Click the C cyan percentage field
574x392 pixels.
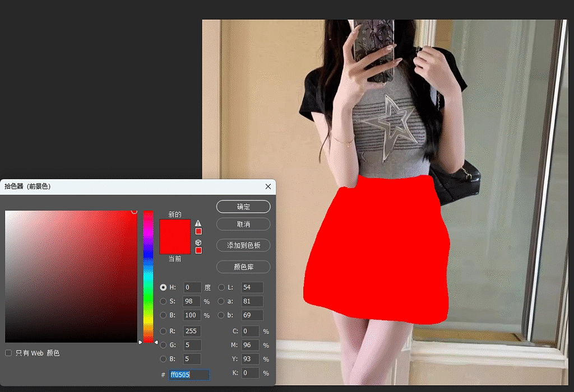251,332
